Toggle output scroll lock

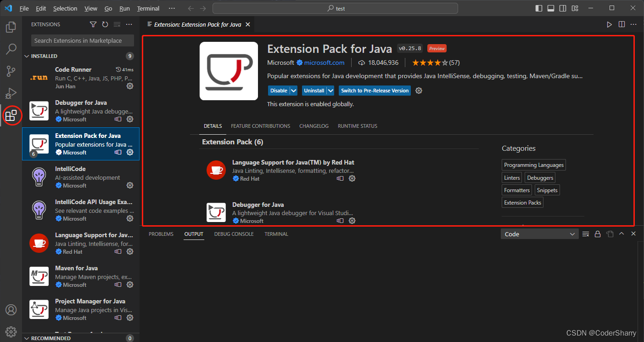click(598, 234)
